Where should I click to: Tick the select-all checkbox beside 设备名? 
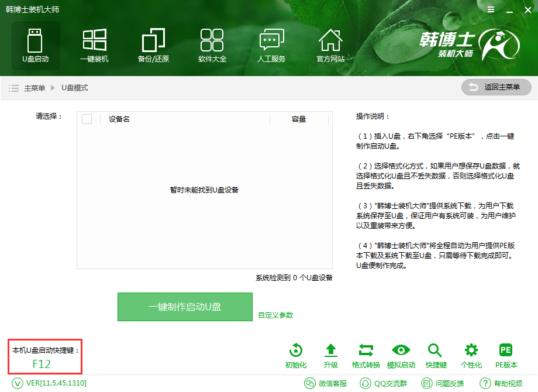tap(87, 119)
